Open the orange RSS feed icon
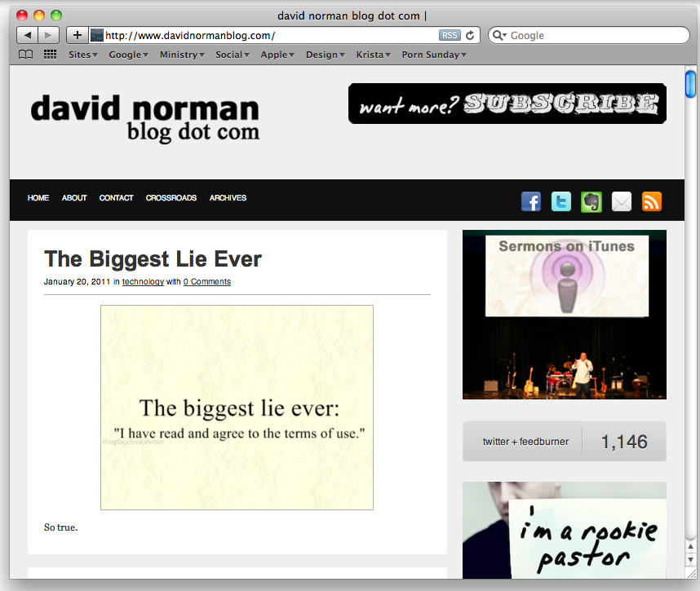This screenshot has width=700, height=591. pos(651,201)
